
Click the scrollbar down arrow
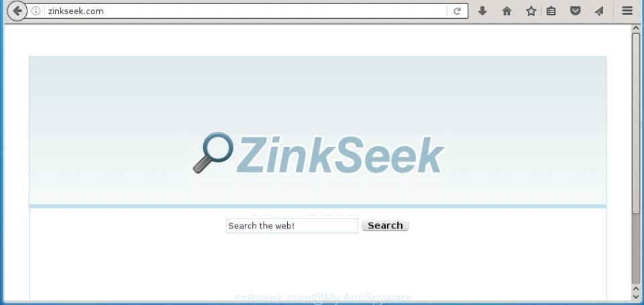pyautogui.click(x=636, y=296)
